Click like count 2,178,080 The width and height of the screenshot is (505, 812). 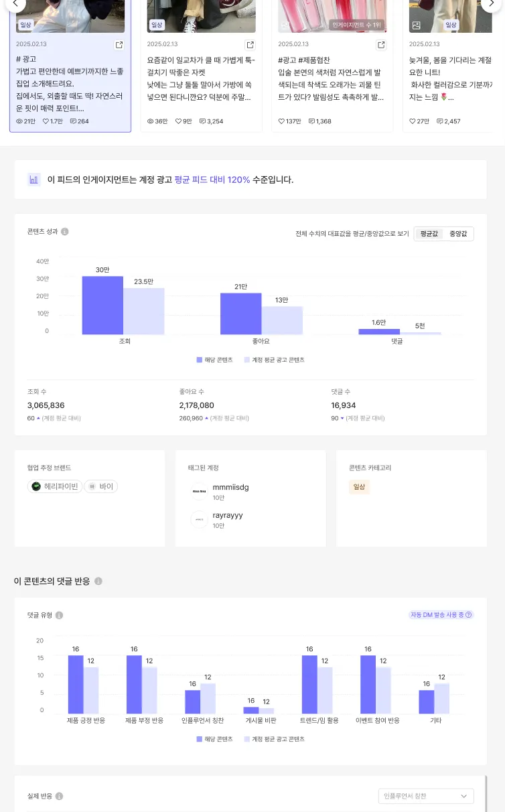point(197,405)
